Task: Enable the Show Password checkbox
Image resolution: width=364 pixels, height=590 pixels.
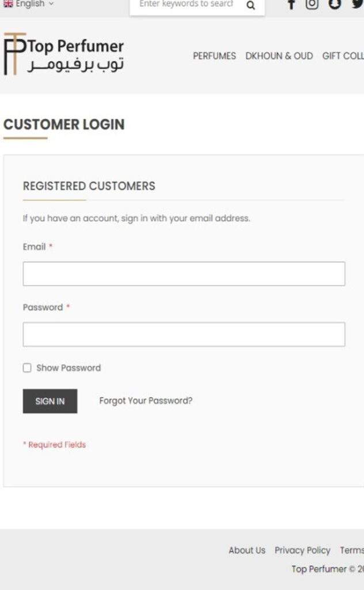Action: pos(27,368)
